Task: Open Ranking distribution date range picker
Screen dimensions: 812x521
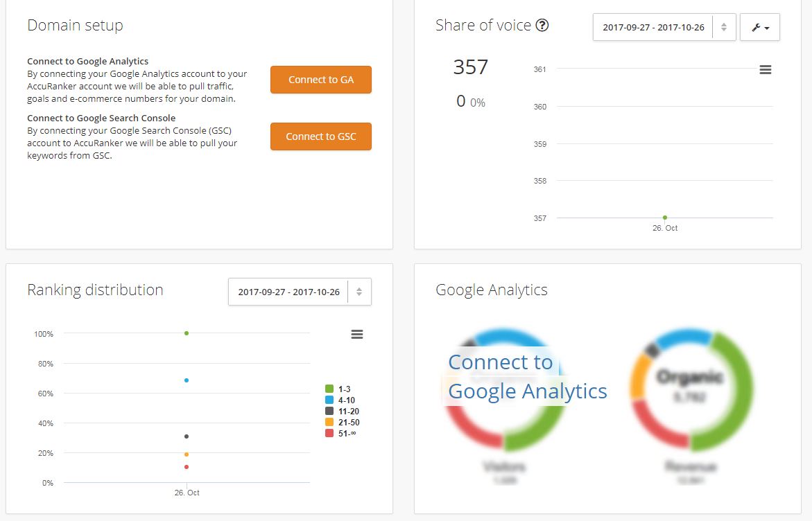Action: pyautogui.click(x=289, y=292)
